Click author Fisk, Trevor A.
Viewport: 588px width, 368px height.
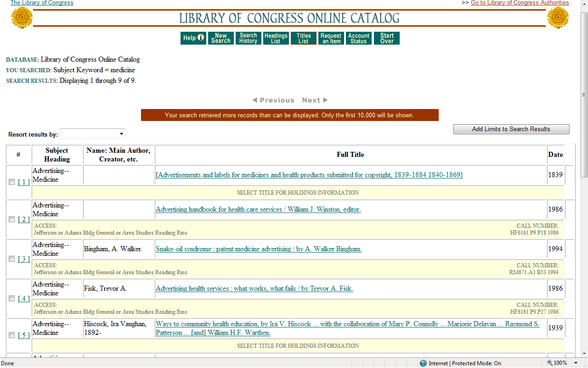click(106, 288)
